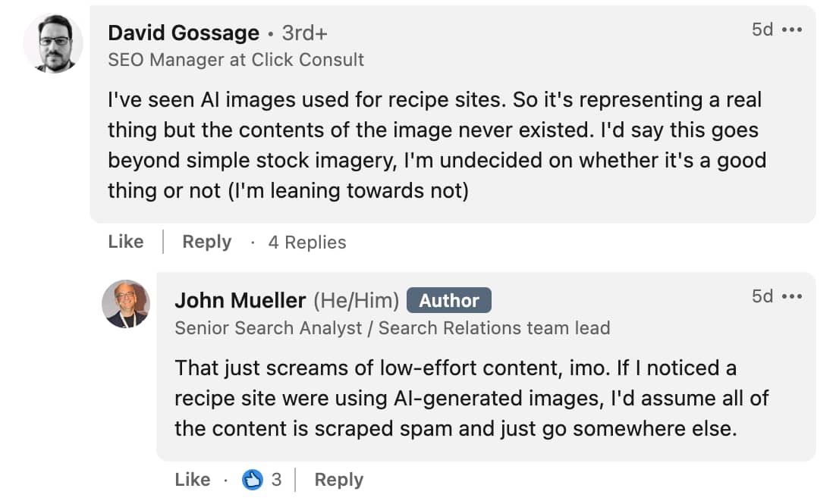View the 3 reactions count on Mueller's reply
The width and height of the screenshot is (836, 504).
point(276,480)
